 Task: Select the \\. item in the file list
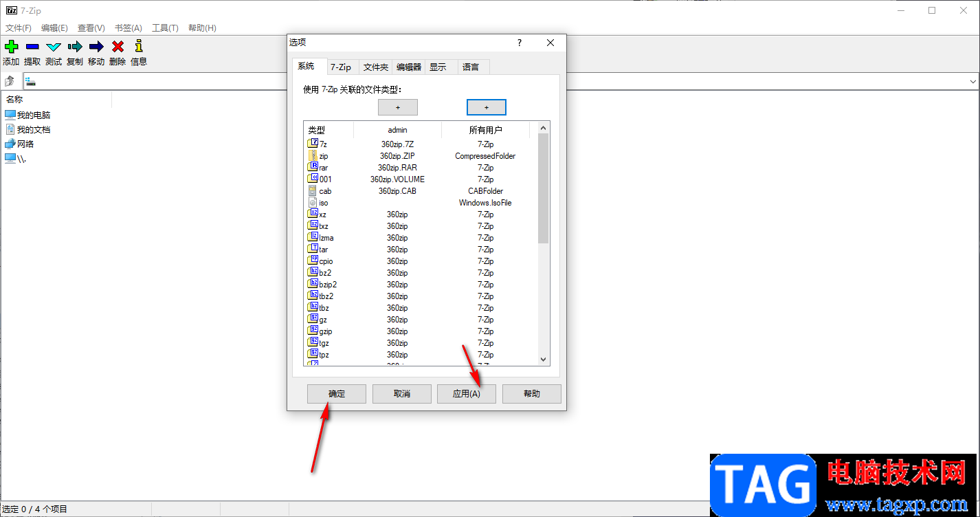coord(15,158)
